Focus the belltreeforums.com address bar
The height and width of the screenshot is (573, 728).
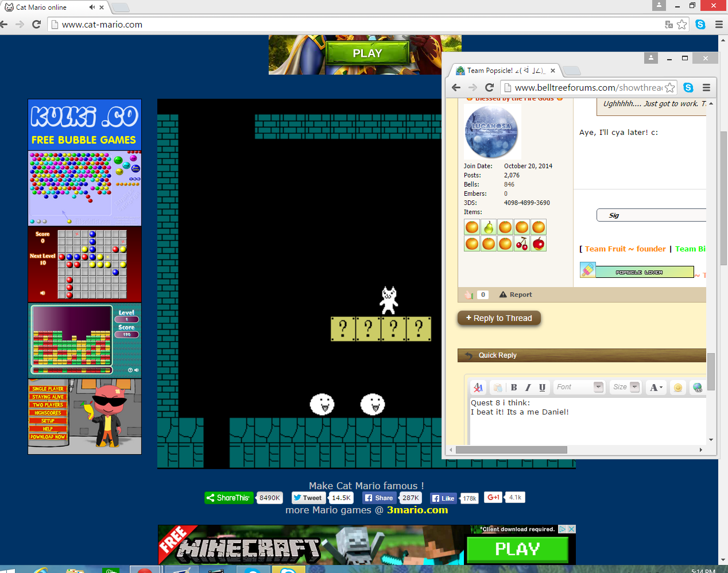point(583,87)
